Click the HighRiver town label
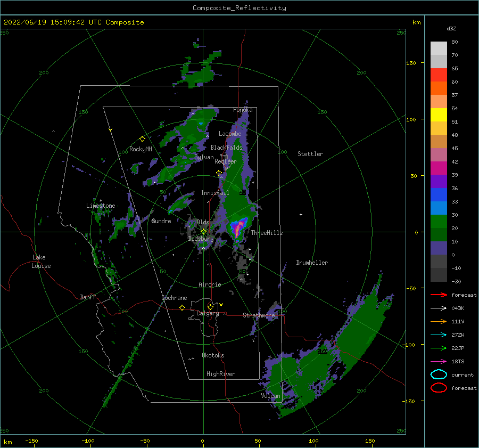This screenshot has width=479, height=448. (221, 374)
